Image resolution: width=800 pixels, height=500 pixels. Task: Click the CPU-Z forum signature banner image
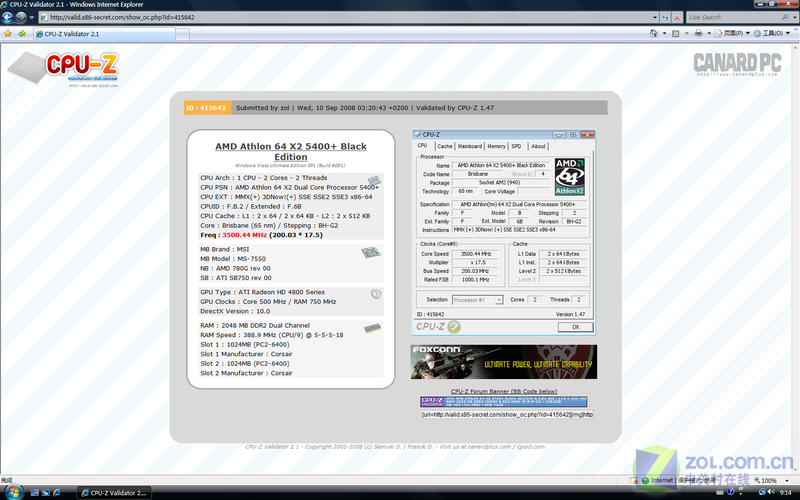click(x=504, y=402)
